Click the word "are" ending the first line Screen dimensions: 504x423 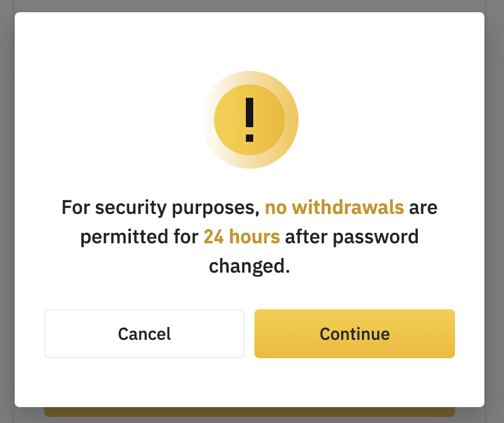[x=424, y=208]
